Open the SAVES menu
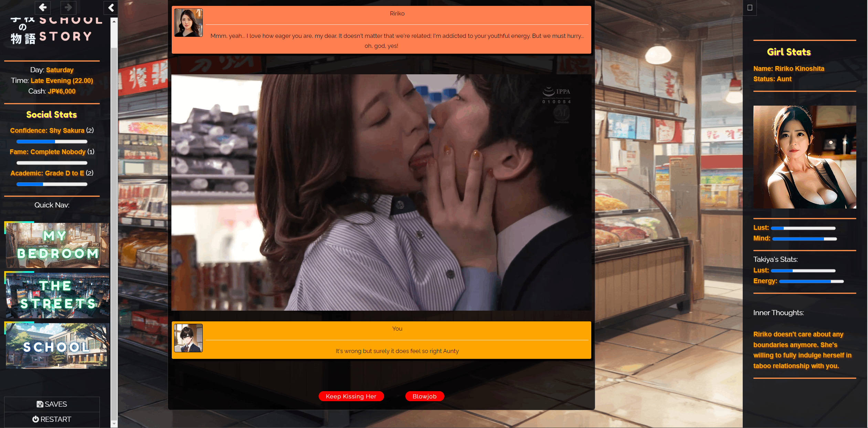Viewport: 868px width, 428px height. pos(52,404)
